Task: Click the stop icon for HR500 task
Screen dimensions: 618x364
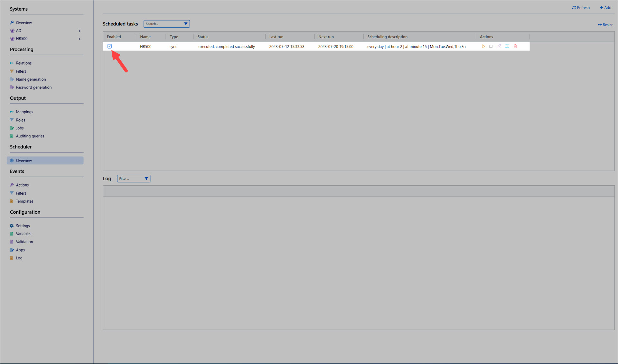Action: (491, 46)
